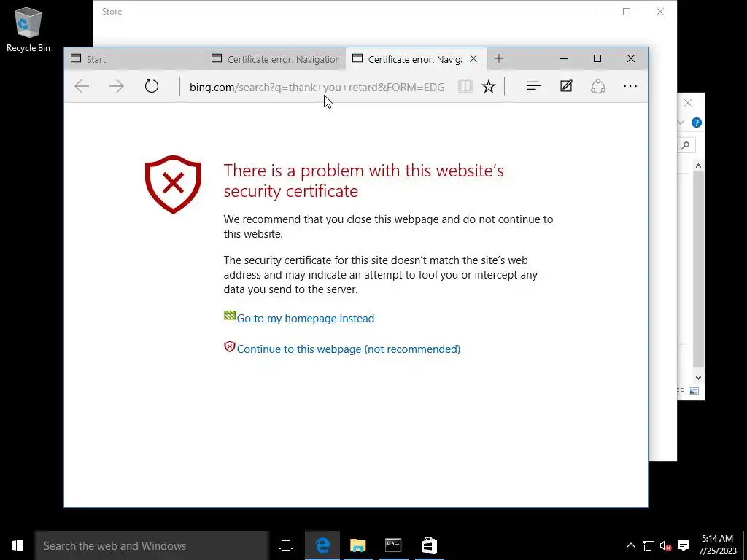Open File Explorer from taskbar
The height and width of the screenshot is (560, 747).
(x=357, y=545)
